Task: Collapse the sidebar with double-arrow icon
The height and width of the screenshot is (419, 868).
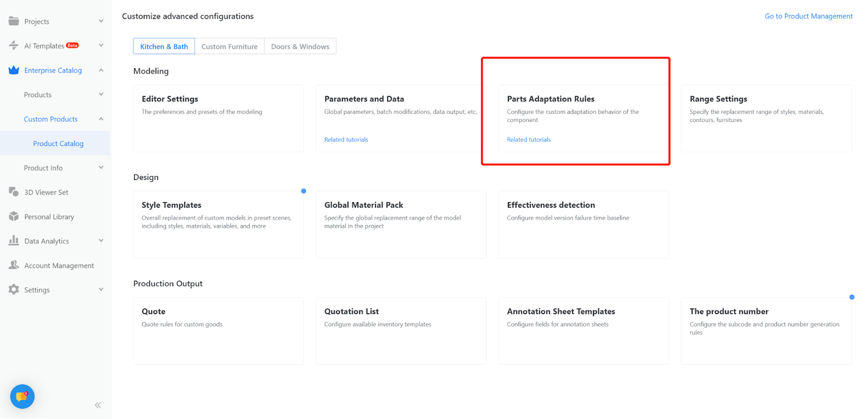Action: click(98, 405)
